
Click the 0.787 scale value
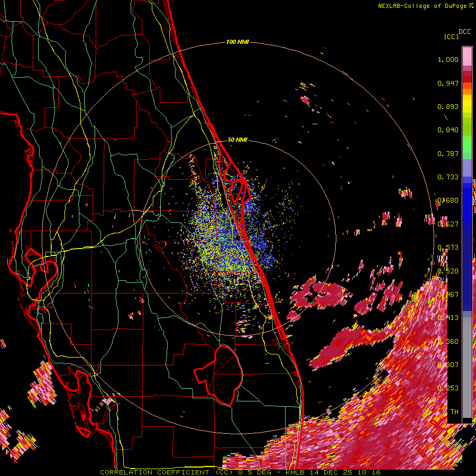click(448, 153)
